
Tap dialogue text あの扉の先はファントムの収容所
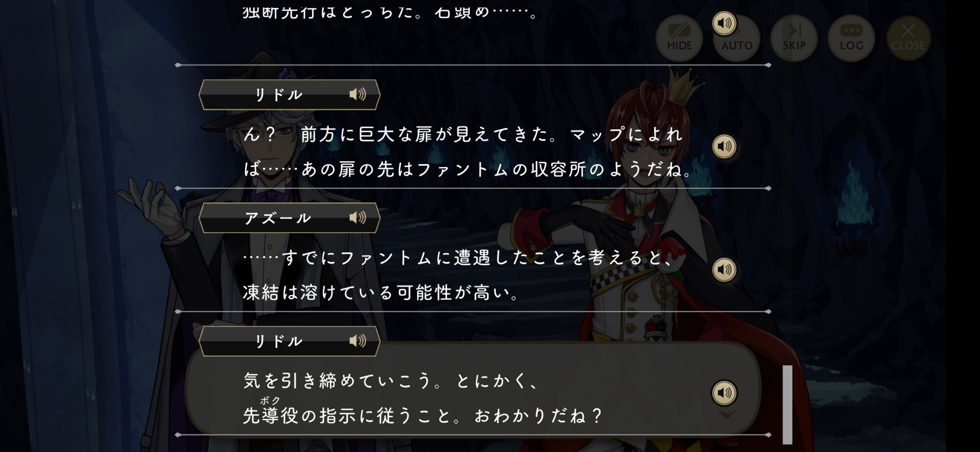tap(443, 169)
